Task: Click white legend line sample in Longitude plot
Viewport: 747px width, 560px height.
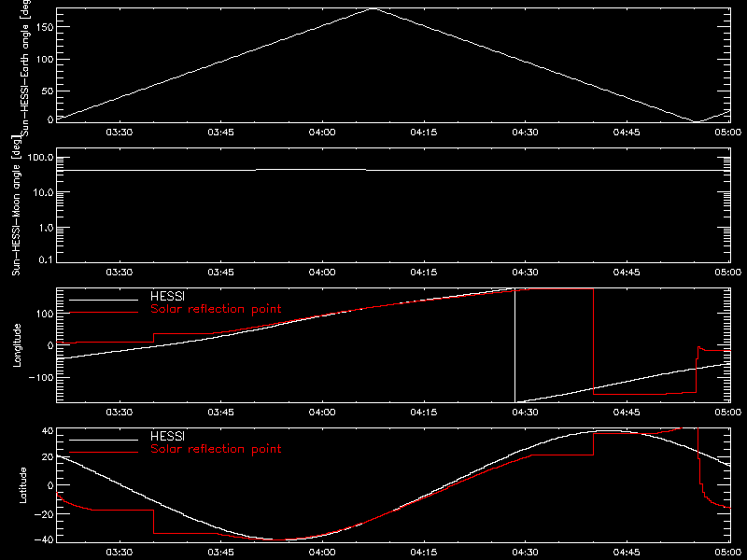Action: click(104, 300)
